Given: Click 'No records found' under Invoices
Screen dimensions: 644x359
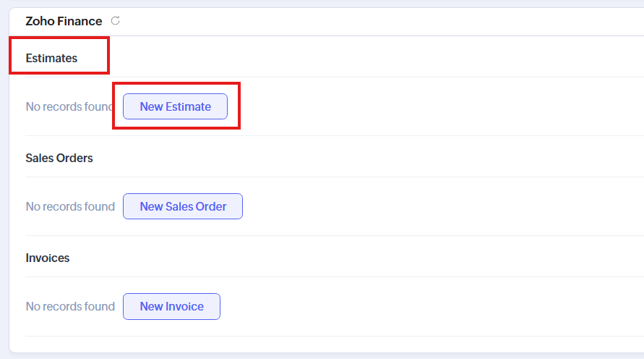Looking at the screenshot, I should (70, 306).
